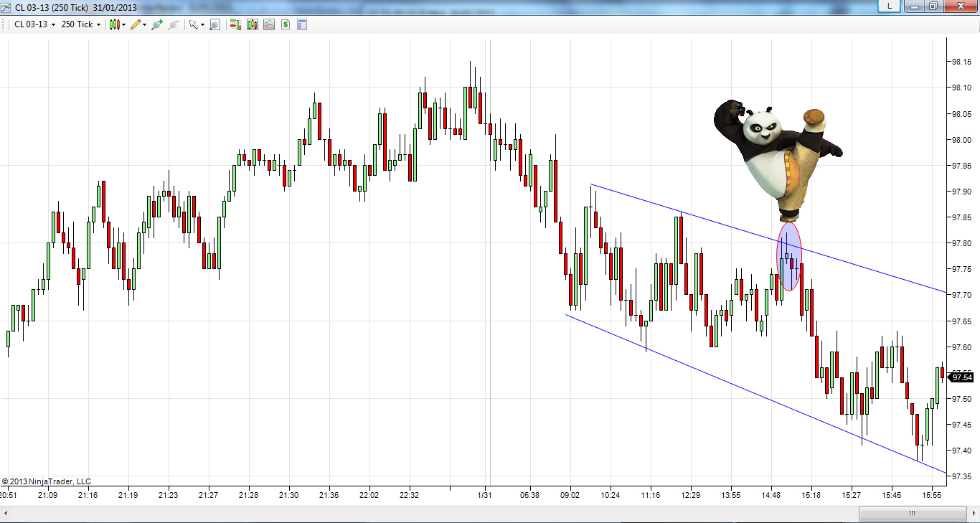Screen dimensions: 980x523
Task: Click the 97.95 price axis label
Action: pos(961,166)
